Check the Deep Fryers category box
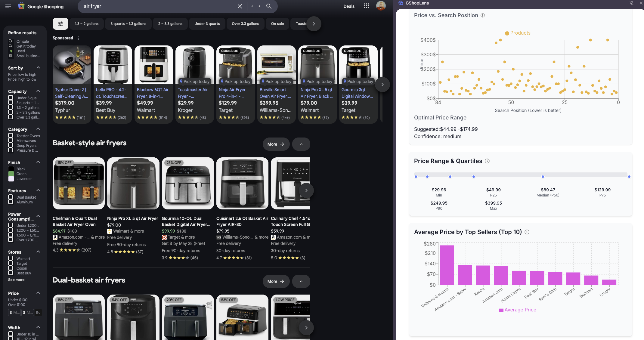Image resolution: width=644 pixels, height=340 pixels. [11, 145]
